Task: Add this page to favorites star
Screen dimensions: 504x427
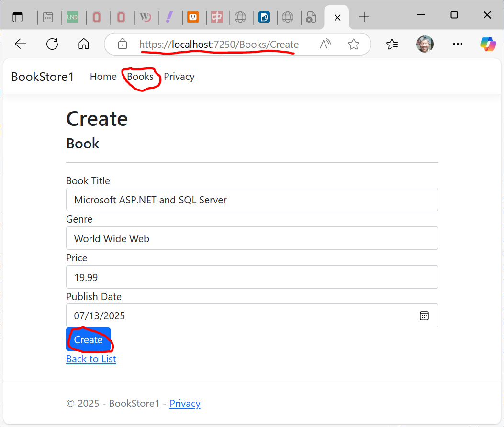Action: pos(354,44)
